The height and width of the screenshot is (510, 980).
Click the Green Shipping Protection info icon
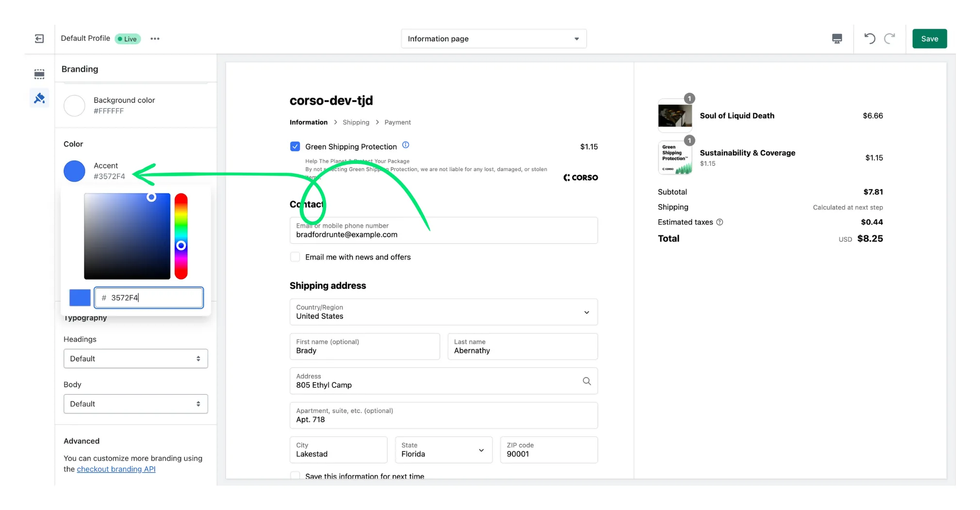tap(406, 145)
